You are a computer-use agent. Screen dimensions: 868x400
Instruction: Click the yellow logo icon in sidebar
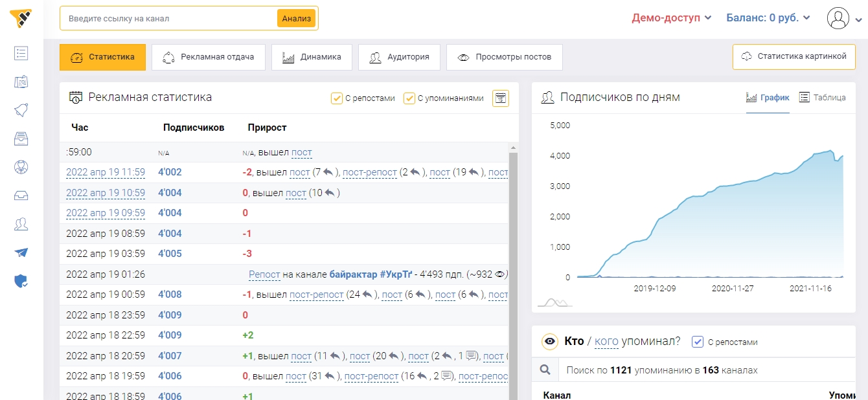point(21,19)
